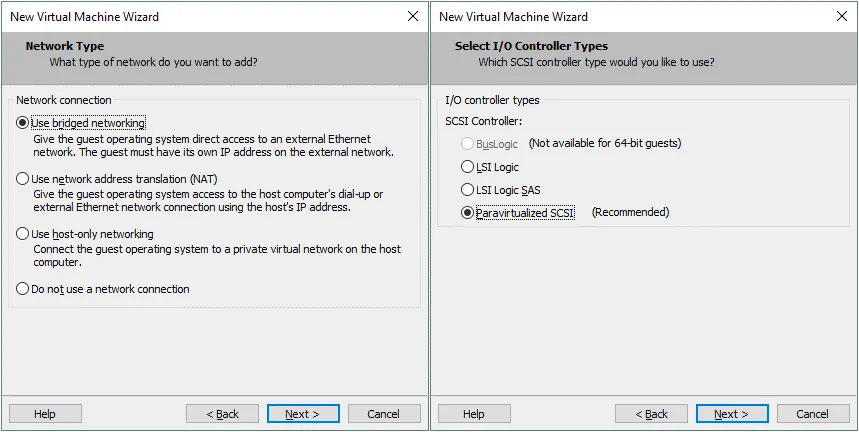Select the LSI Logic SAS controller

(467, 190)
